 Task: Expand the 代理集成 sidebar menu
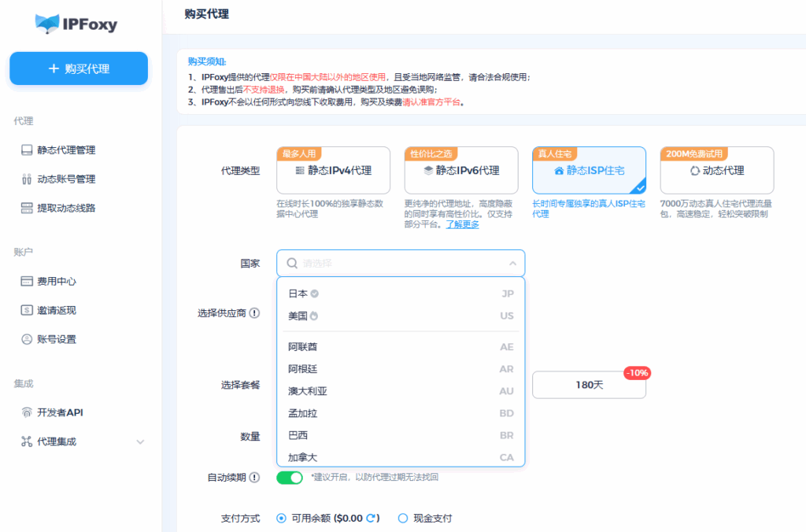point(140,442)
